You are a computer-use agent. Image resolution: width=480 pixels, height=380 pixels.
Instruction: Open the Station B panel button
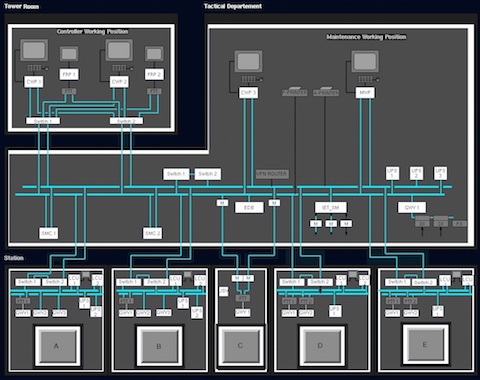click(x=160, y=346)
